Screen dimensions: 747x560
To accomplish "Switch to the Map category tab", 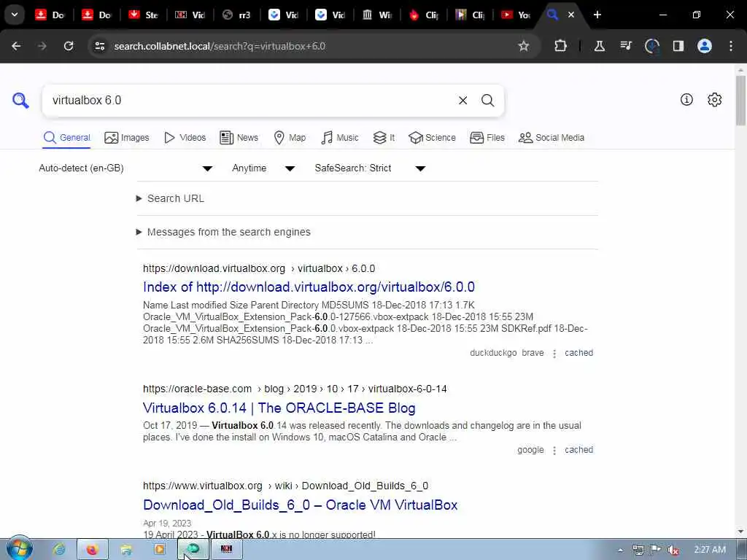I will [290, 138].
